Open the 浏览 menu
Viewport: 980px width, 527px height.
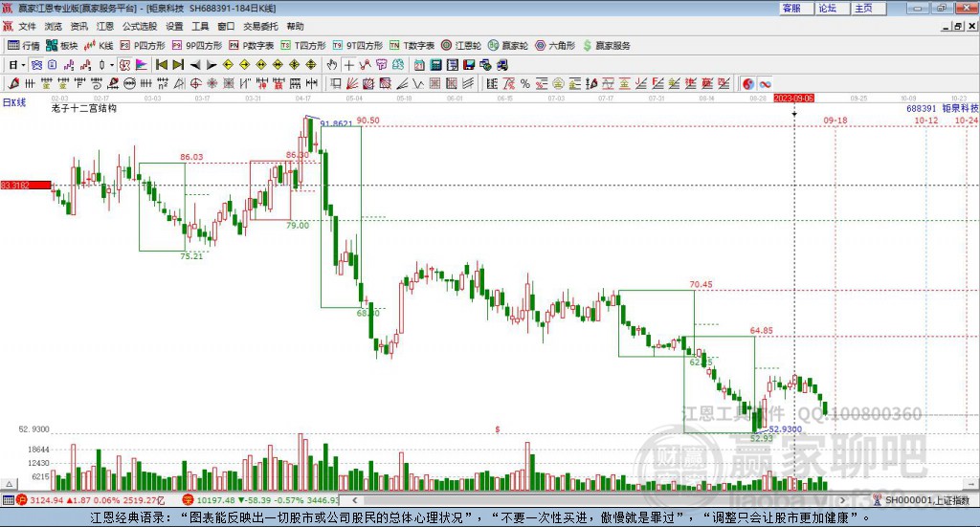(54, 26)
